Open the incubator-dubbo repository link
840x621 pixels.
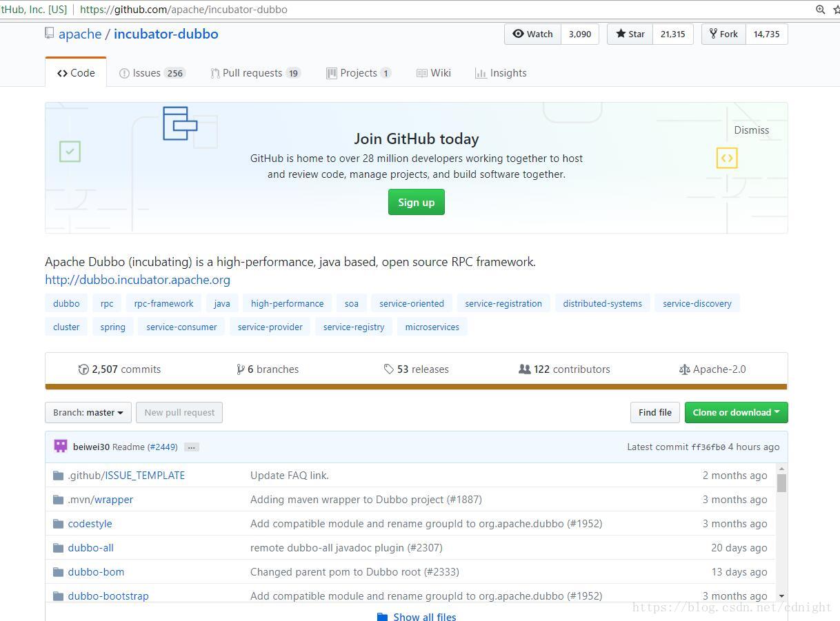point(166,34)
